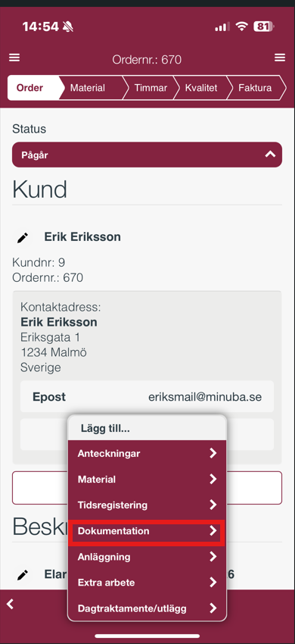Tap the eriksmail@minuba.se email row
The image size is (295, 644).
click(147, 397)
